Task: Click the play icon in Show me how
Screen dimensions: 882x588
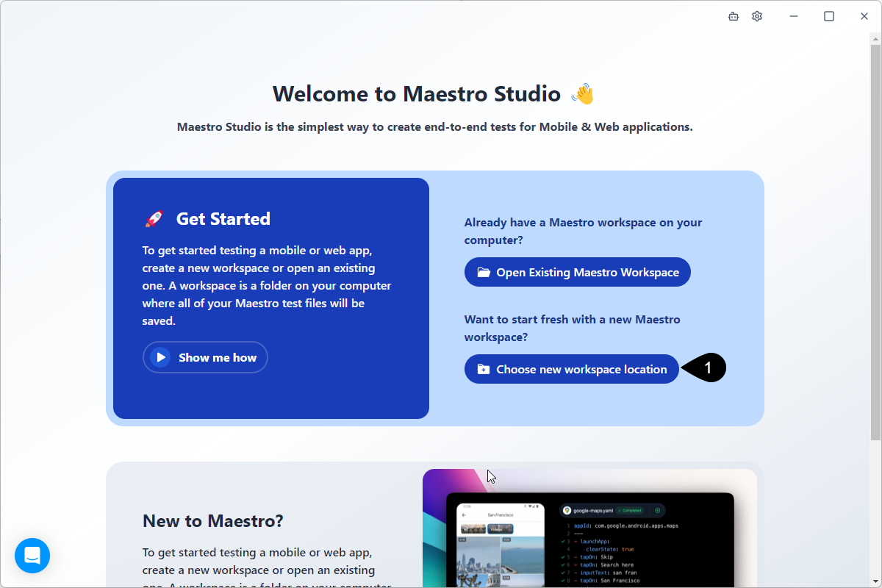Action: [x=160, y=357]
